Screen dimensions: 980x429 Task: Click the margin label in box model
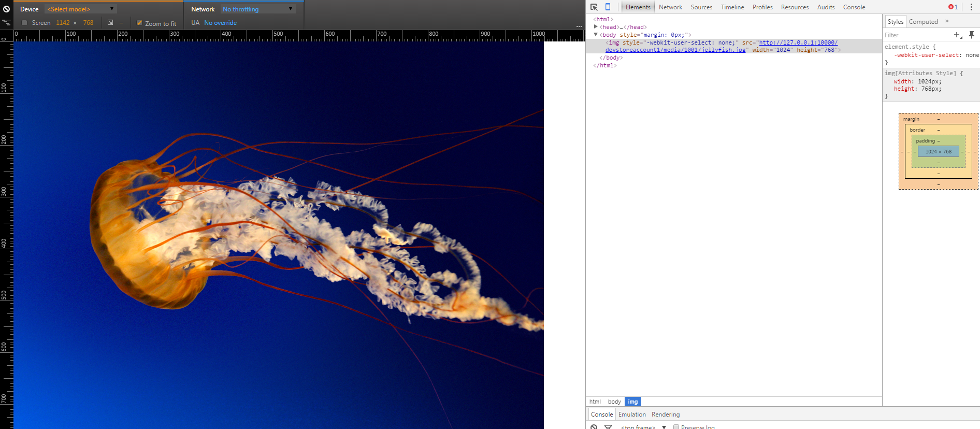point(911,119)
